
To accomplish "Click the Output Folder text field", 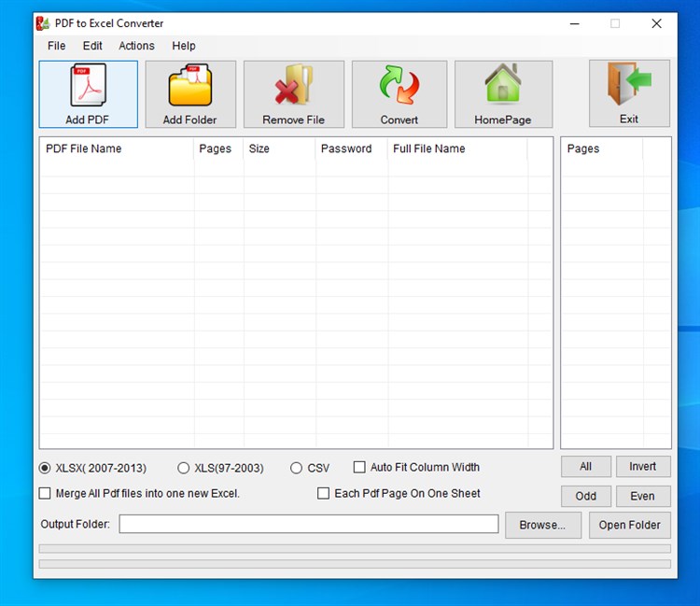I will click(309, 524).
